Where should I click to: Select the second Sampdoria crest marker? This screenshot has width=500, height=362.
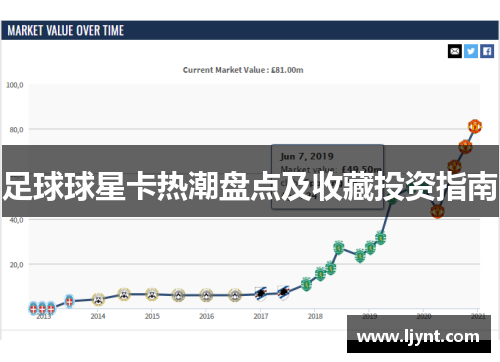coord(283,293)
